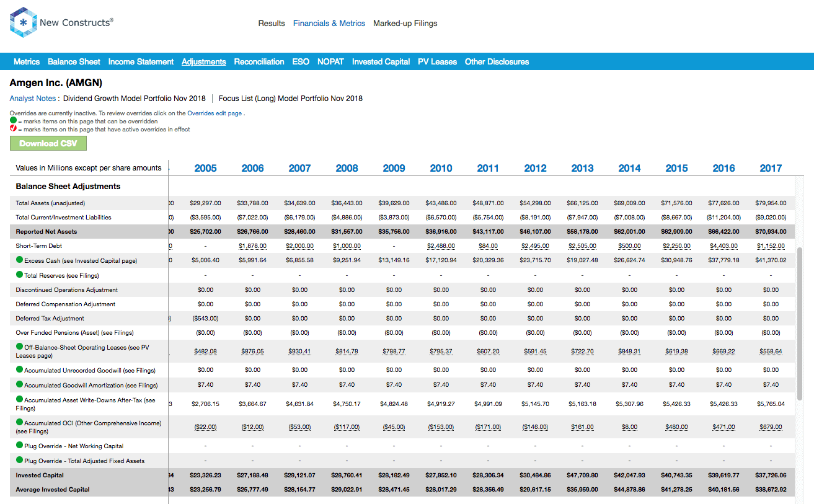
Task: Open the Results tab
Action: click(272, 24)
